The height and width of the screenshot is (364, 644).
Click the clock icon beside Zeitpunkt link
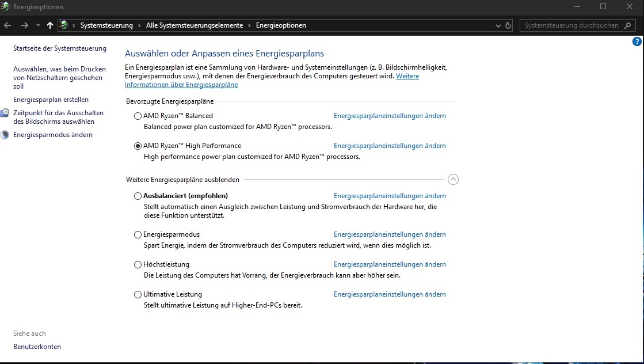(5, 113)
